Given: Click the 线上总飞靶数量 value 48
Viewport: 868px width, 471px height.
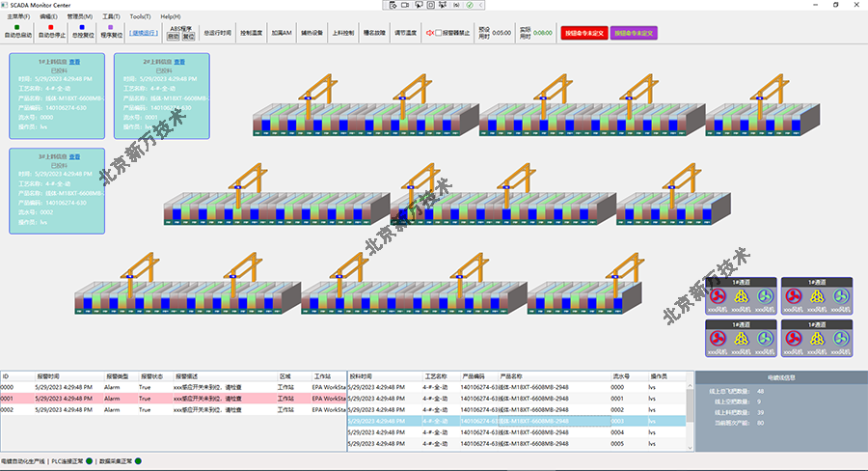Looking at the screenshot, I should coord(761,391).
